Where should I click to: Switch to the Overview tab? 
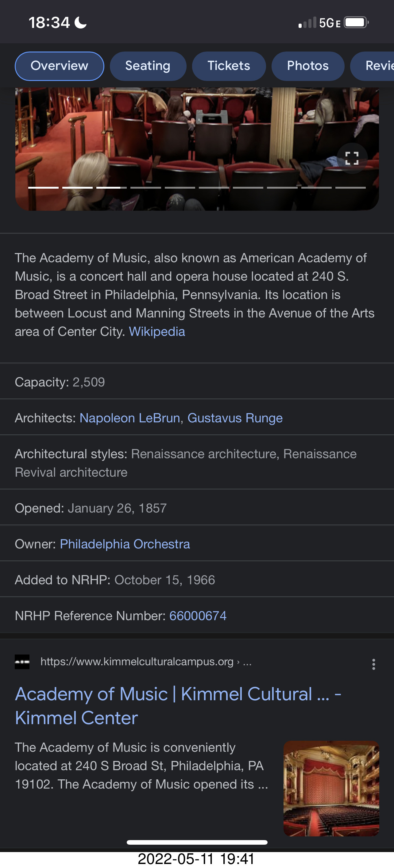[59, 66]
